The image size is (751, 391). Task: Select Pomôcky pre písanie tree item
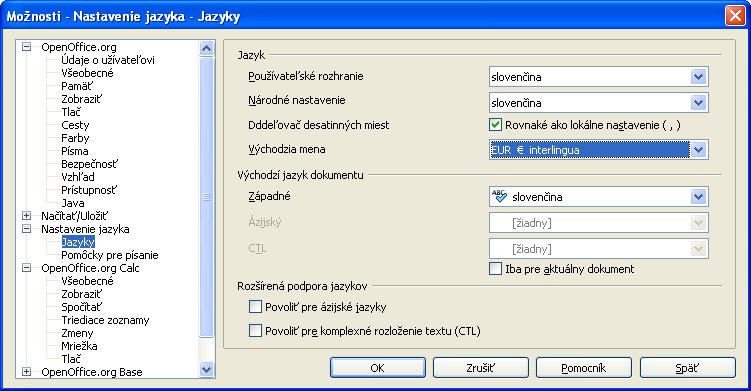[x=110, y=255]
